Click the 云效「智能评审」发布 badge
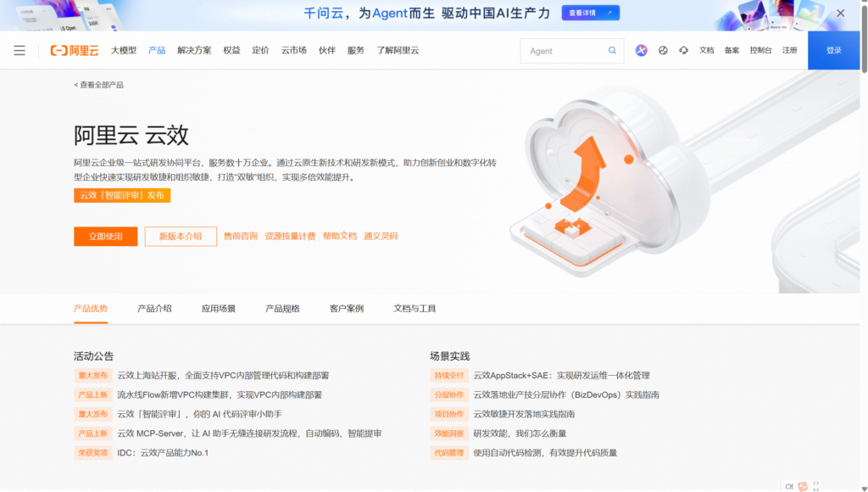The image size is (868, 492). tap(122, 195)
